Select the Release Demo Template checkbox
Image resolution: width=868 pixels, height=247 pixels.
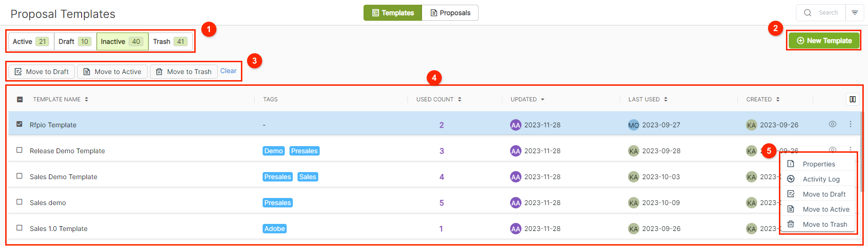pyautogui.click(x=19, y=150)
